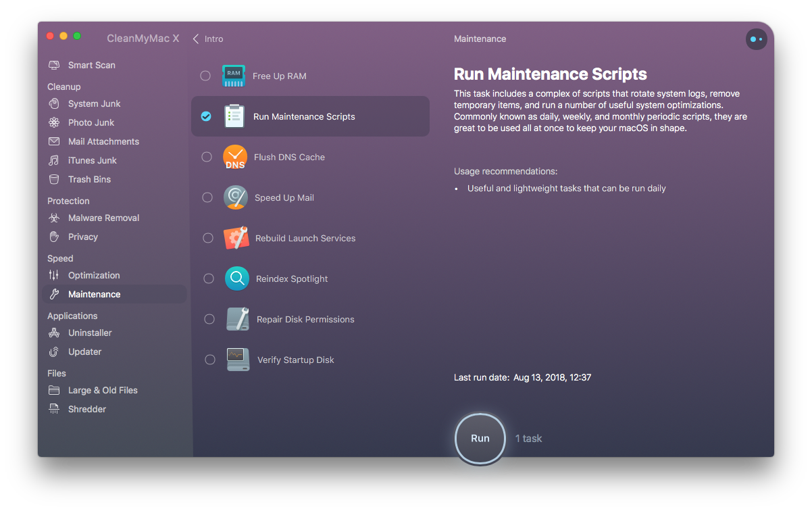The width and height of the screenshot is (812, 511).
Task: Check the Rebuild Launch Services checkbox
Action: (208, 238)
